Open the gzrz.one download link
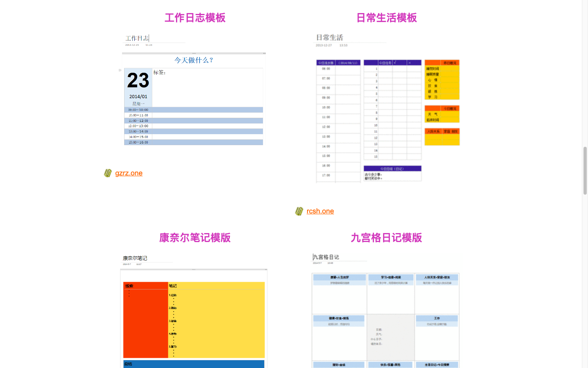588x368 pixels. [129, 173]
